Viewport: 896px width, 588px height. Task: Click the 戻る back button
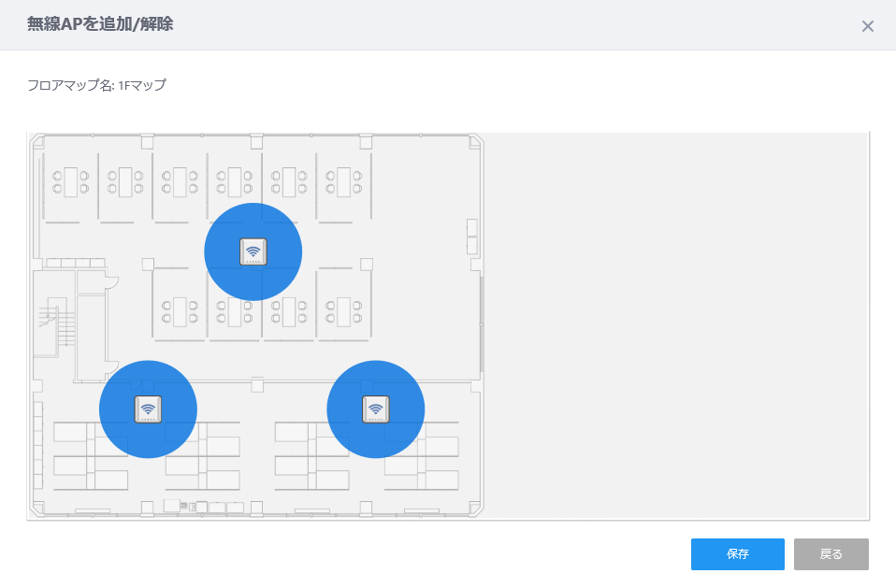coord(831,553)
